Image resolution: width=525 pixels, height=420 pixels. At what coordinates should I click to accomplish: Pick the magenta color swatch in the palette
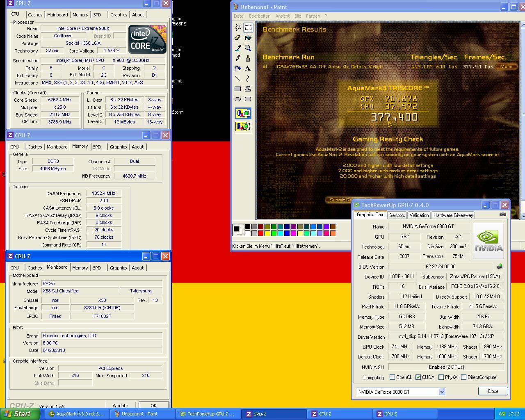point(293,233)
